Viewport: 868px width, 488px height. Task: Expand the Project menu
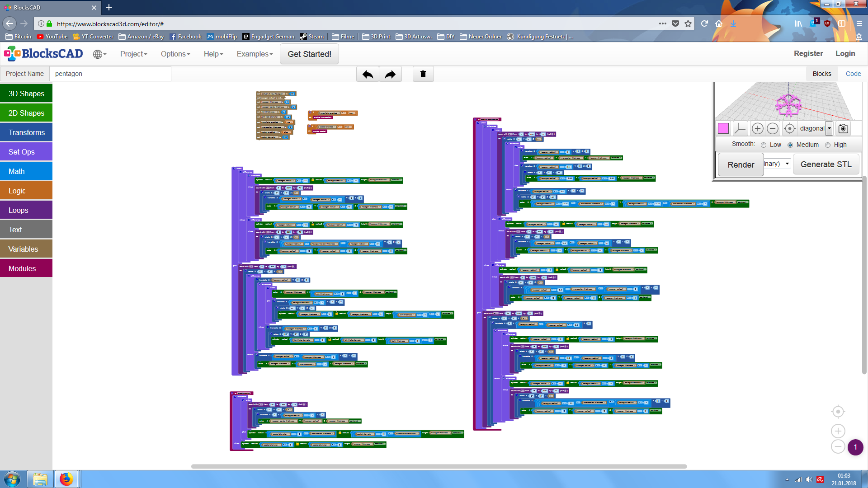(x=133, y=54)
